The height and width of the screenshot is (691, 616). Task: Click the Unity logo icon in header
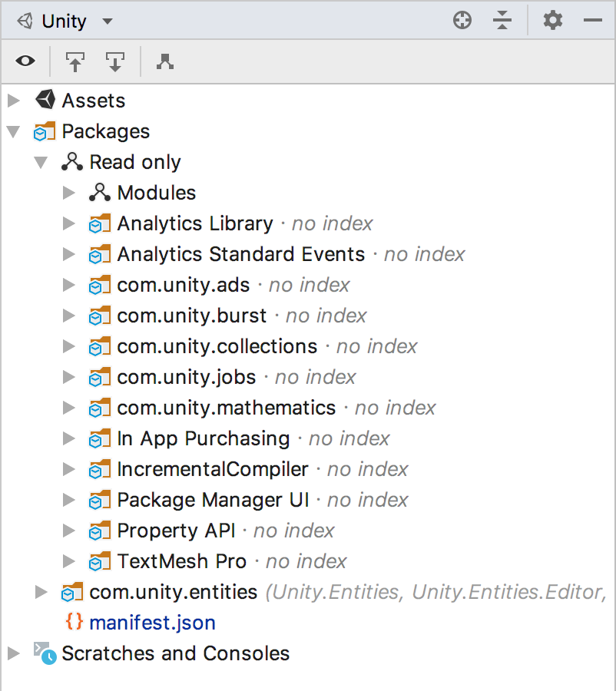(x=25, y=21)
